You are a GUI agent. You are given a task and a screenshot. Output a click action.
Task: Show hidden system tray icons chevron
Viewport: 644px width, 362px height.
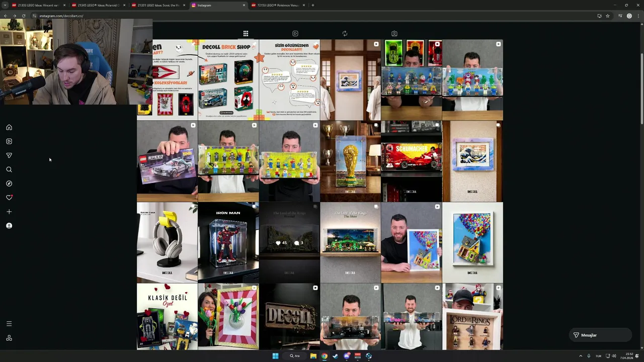pyautogui.click(x=581, y=356)
